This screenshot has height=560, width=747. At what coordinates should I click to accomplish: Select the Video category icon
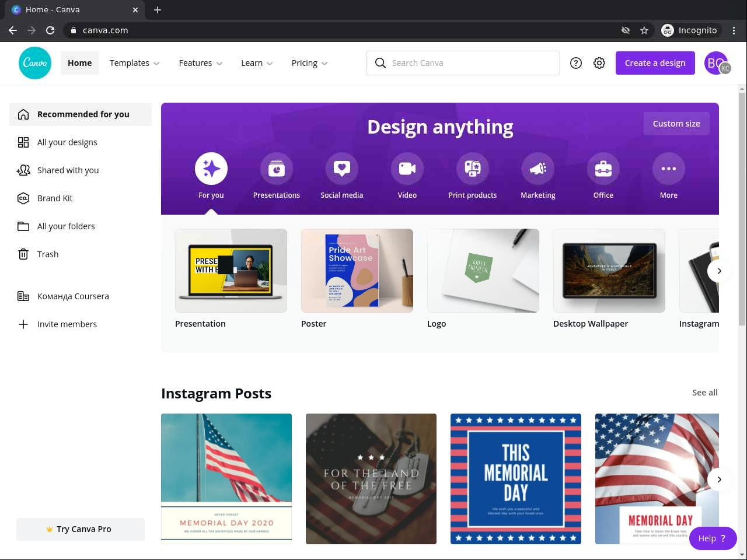point(407,169)
